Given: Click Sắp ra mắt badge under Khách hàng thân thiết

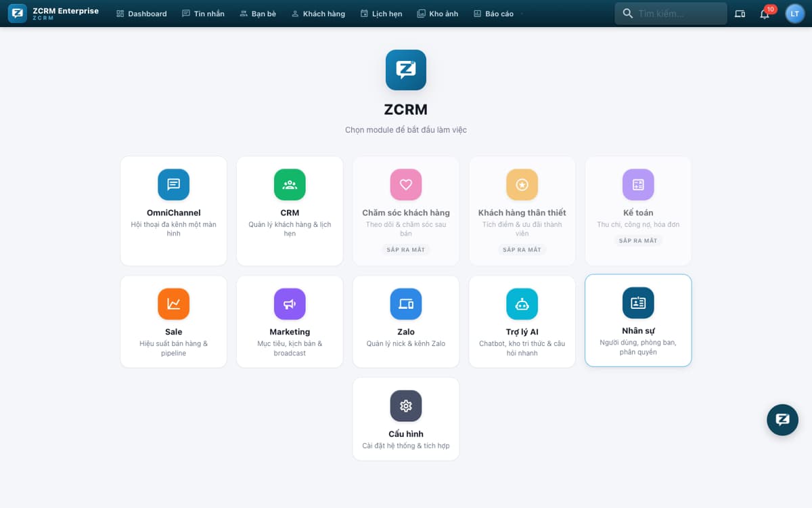Looking at the screenshot, I should click(522, 250).
